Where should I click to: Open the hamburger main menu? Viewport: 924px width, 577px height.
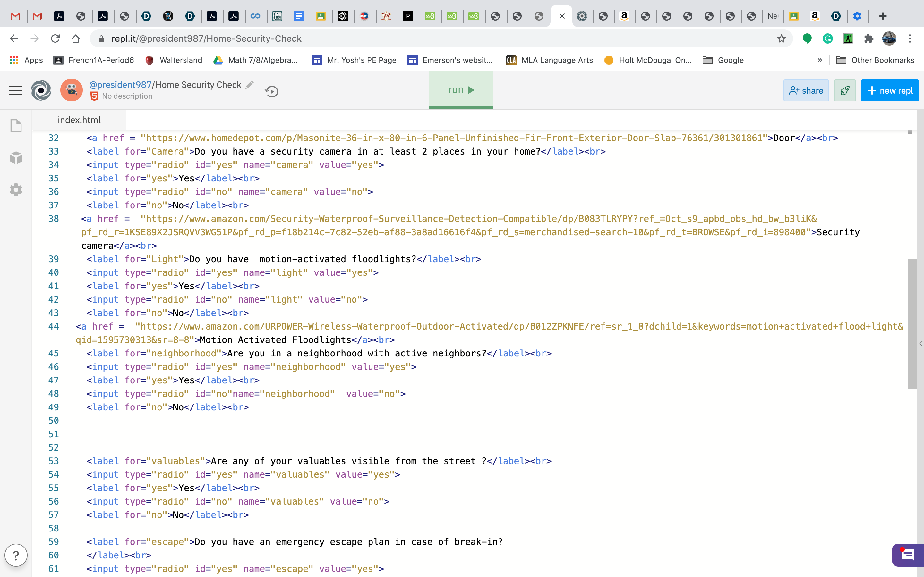click(x=15, y=90)
